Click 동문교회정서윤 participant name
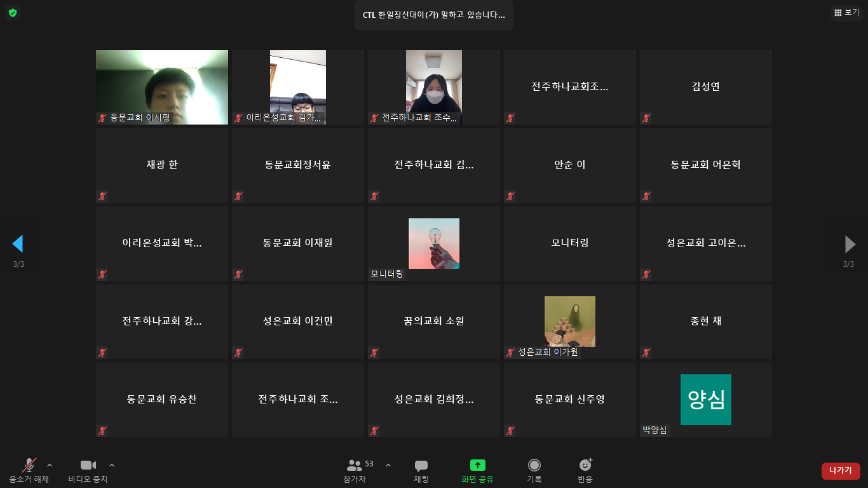The width and height of the screenshot is (868, 488). click(x=298, y=165)
